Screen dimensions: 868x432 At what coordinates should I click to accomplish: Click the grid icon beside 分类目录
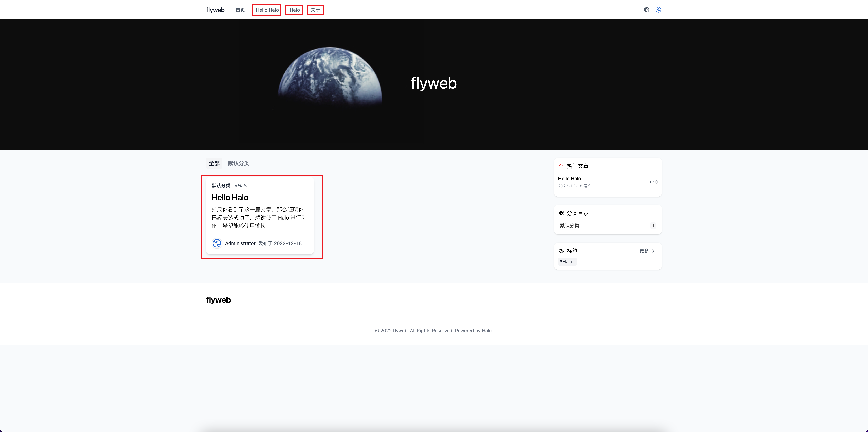[x=561, y=213]
